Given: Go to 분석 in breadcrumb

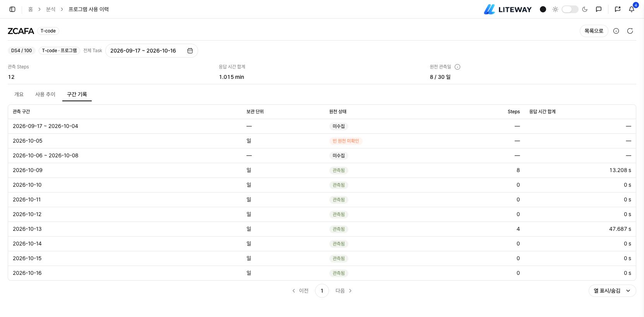Looking at the screenshot, I should pos(51,9).
